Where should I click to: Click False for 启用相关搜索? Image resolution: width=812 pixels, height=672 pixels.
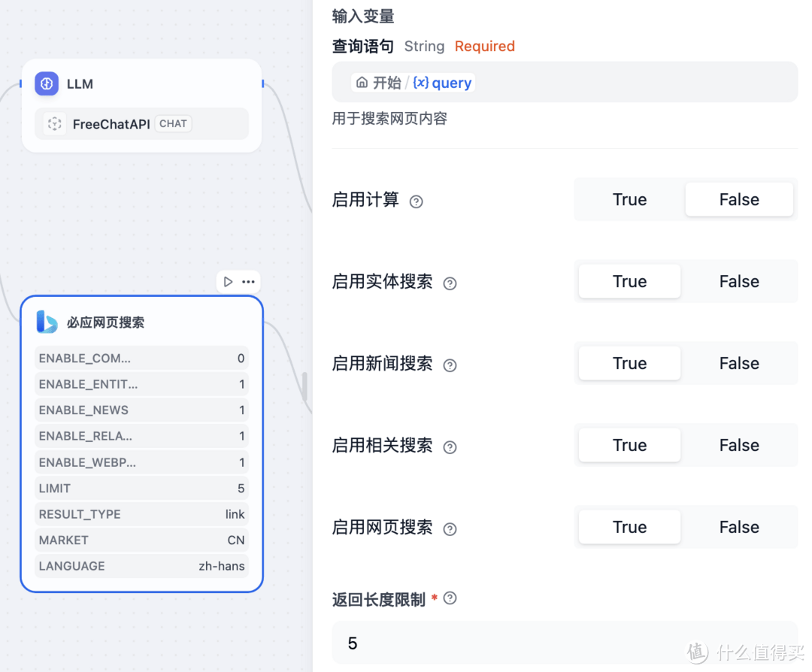[x=738, y=445]
